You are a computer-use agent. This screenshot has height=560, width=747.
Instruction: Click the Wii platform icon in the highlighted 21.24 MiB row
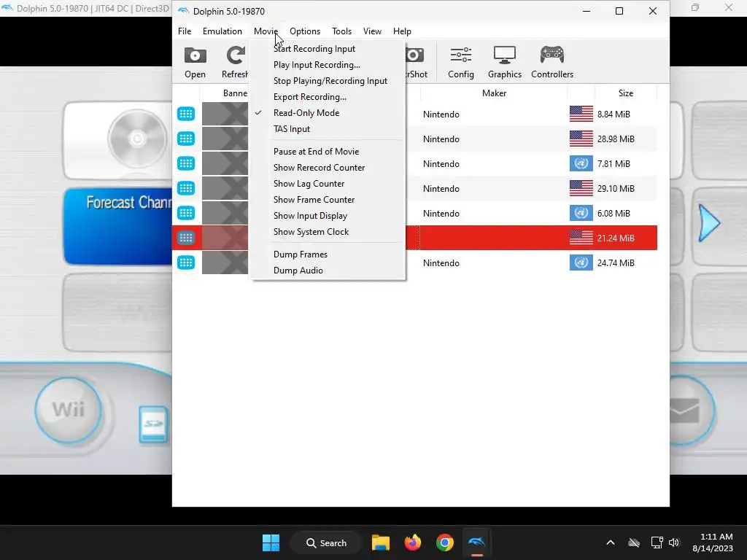click(x=186, y=238)
